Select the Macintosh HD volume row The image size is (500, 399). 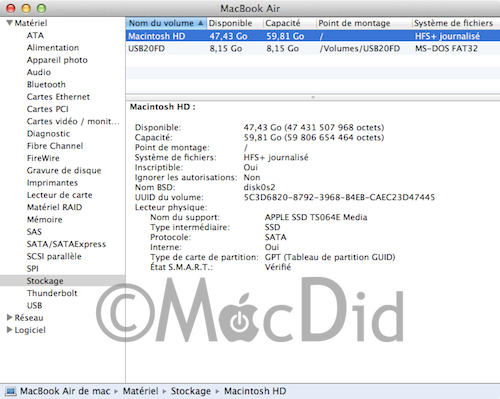click(313, 36)
